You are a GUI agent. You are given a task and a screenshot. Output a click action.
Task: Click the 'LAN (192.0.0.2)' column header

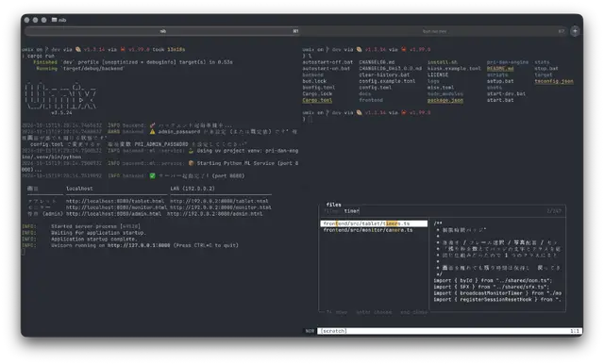pos(193,189)
